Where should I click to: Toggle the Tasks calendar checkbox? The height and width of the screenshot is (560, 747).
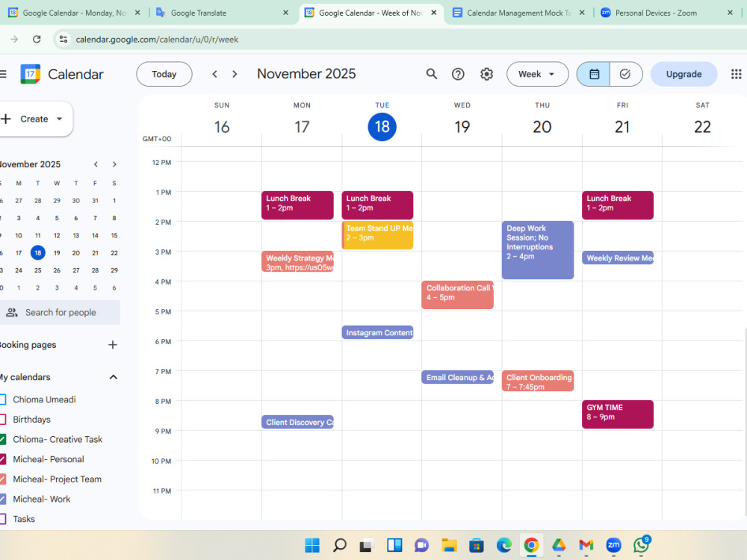pos(2,519)
